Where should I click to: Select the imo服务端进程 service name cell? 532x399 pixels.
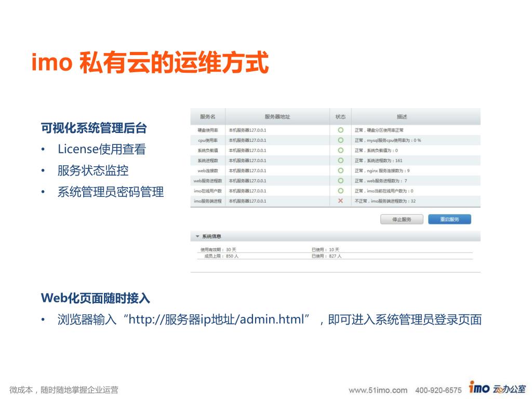pos(208,201)
